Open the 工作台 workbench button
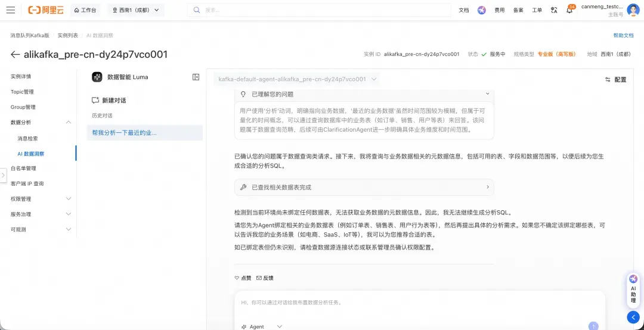Screen dimensions: 644x330 (x=85, y=10)
